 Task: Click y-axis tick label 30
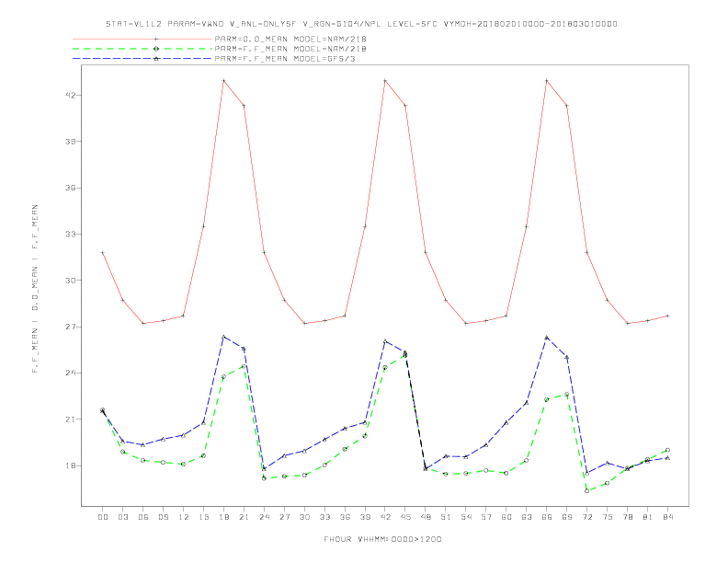click(x=70, y=280)
